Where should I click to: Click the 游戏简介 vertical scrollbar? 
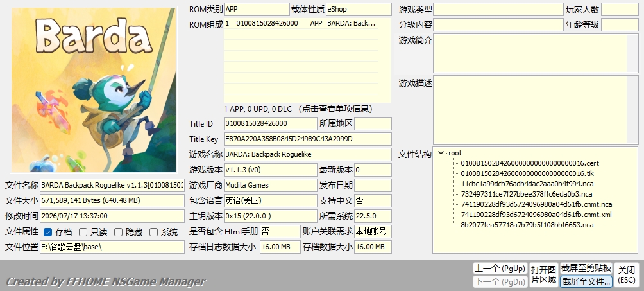pyautogui.click(x=632, y=53)
